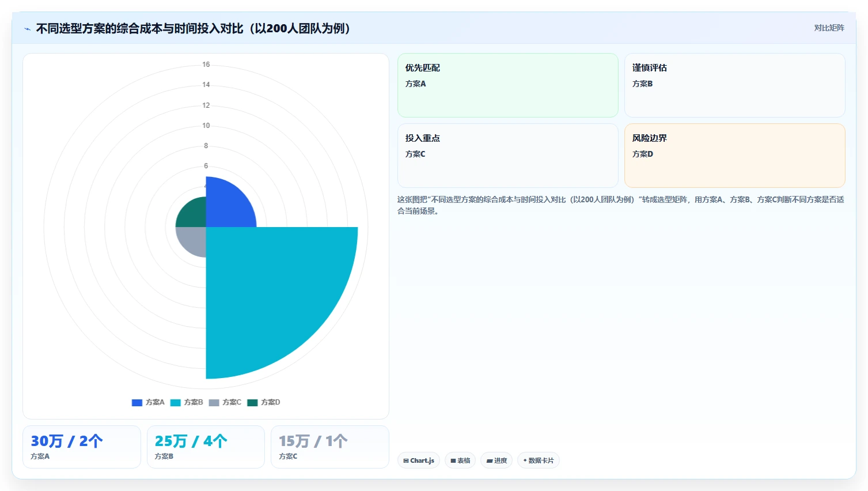Click the axis label 14 on the chart
This screenshot has height=491, width=868.
click(x=206, y=85)
